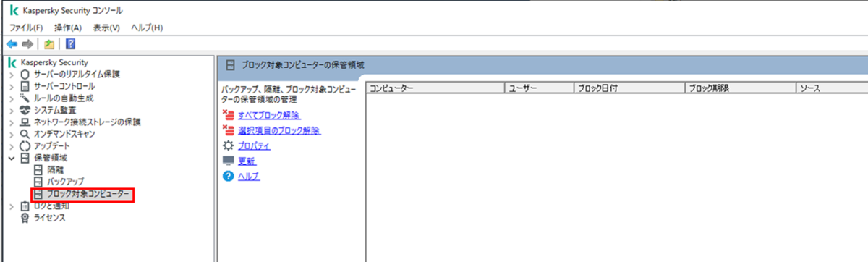Screen dimensions: 868x262
Task: Click the ライセンス badge icon
Action: click(25, 217)
